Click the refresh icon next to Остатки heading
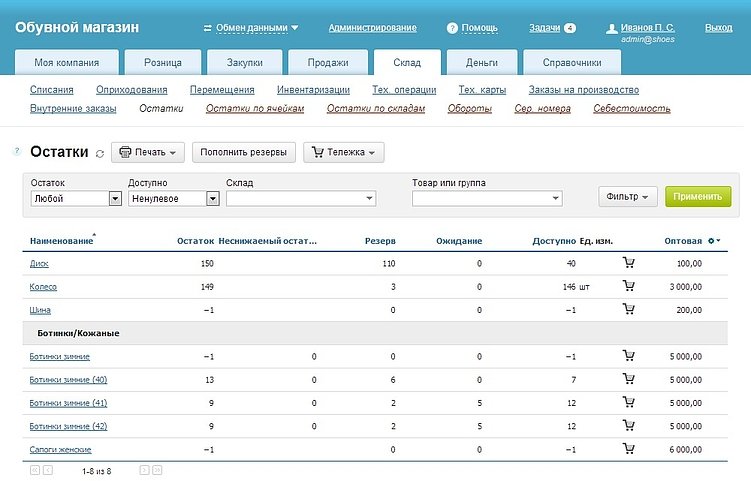This screenshot has width=751, height=481. (99, 153)
